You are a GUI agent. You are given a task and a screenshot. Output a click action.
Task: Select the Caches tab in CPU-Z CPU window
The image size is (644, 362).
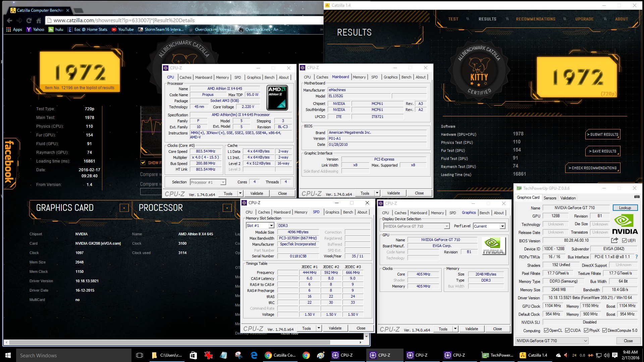[185, 77]
